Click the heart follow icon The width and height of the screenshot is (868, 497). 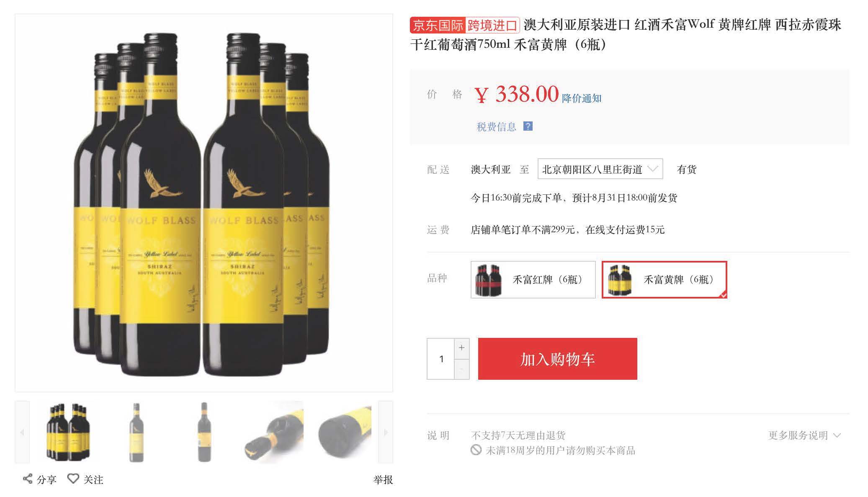(73, 479)
